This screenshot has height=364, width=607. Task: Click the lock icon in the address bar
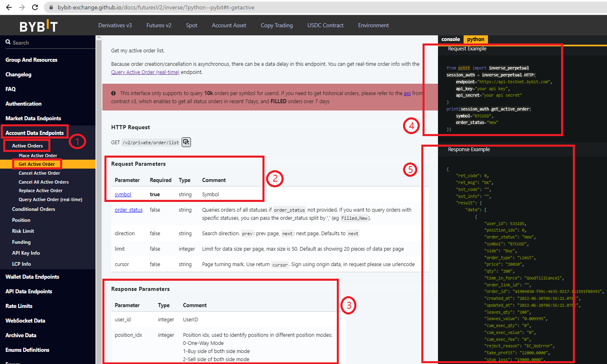coord(51,7)
